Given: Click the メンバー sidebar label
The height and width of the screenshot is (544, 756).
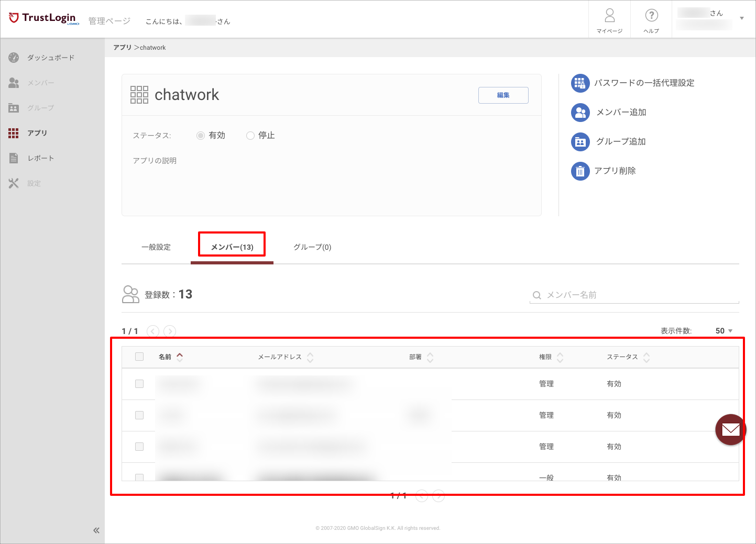Looking at the screenshot, I should pos(41,83).
